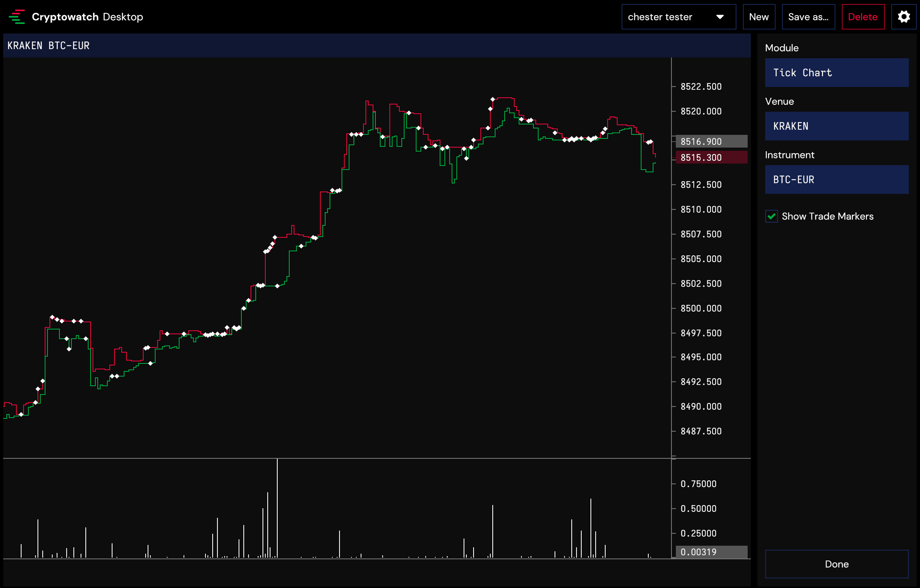Open the Venue KRAKEN selector
The height and width of the screenshot is (588, 920).
pos(837,126)
